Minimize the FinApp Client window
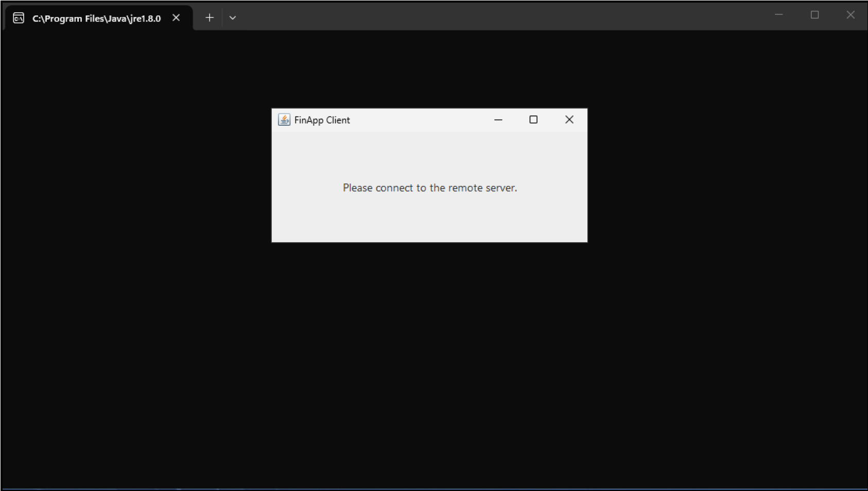 [498, 120]
